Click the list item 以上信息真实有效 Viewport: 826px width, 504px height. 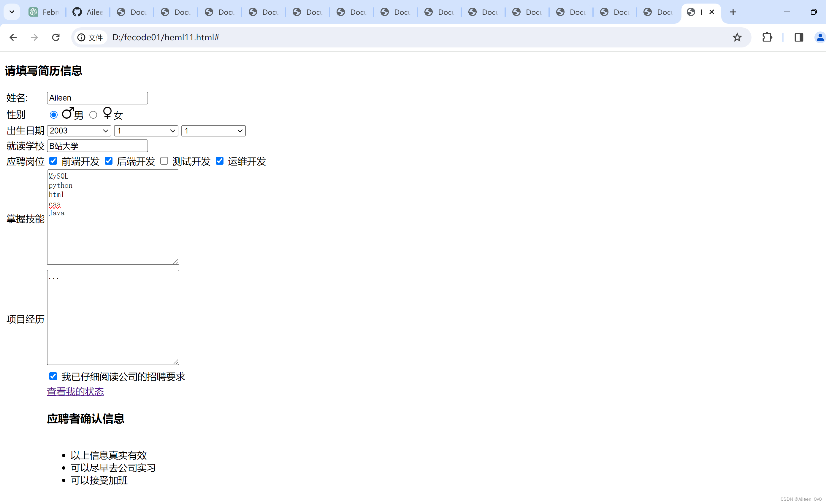tap(109, 455)
